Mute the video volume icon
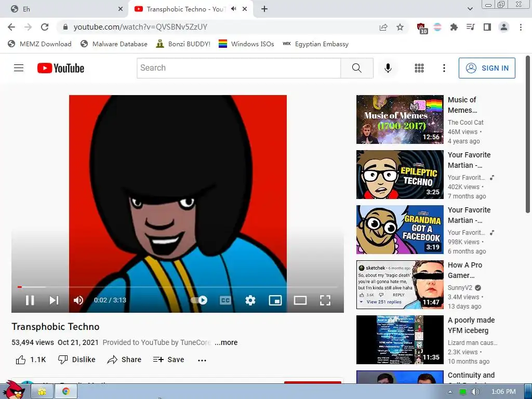 [x=78, y=300]
